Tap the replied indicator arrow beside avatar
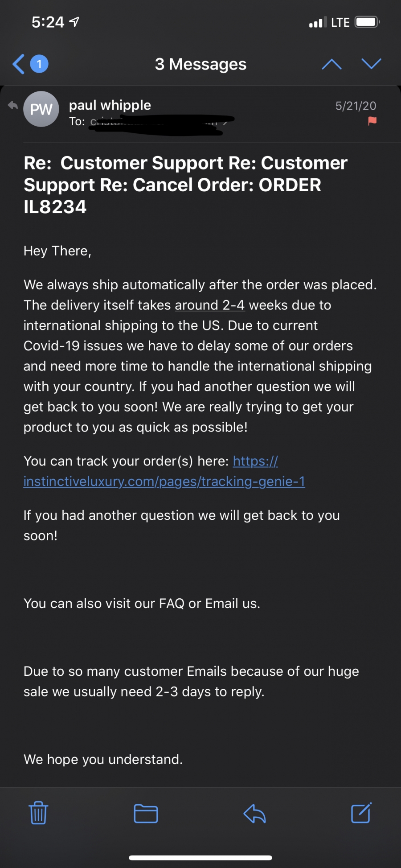Image resolution: width=401 pixels, height=868 pixels. pyautogui.click(x=13, y=105)
